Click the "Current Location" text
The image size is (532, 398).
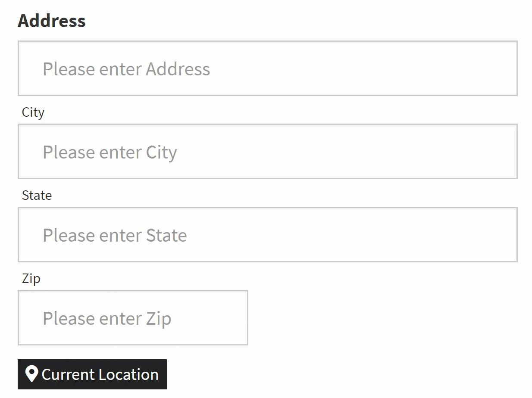(100, 375)
